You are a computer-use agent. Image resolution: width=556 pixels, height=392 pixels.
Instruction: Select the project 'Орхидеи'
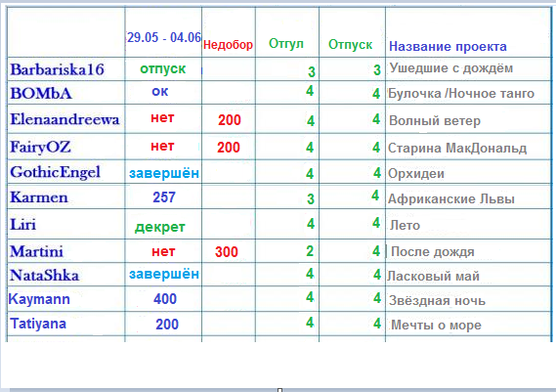(416, 174)
